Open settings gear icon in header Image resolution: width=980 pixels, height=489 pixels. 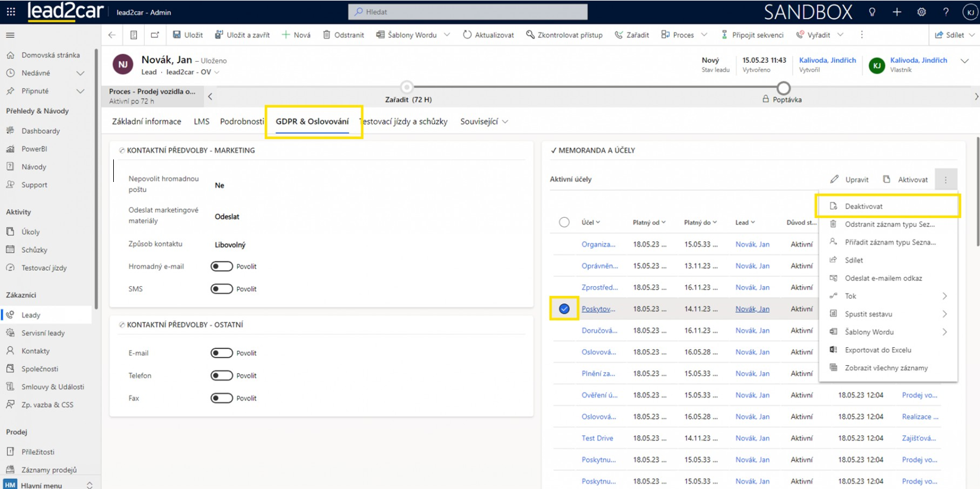click(x=921, y=12)
